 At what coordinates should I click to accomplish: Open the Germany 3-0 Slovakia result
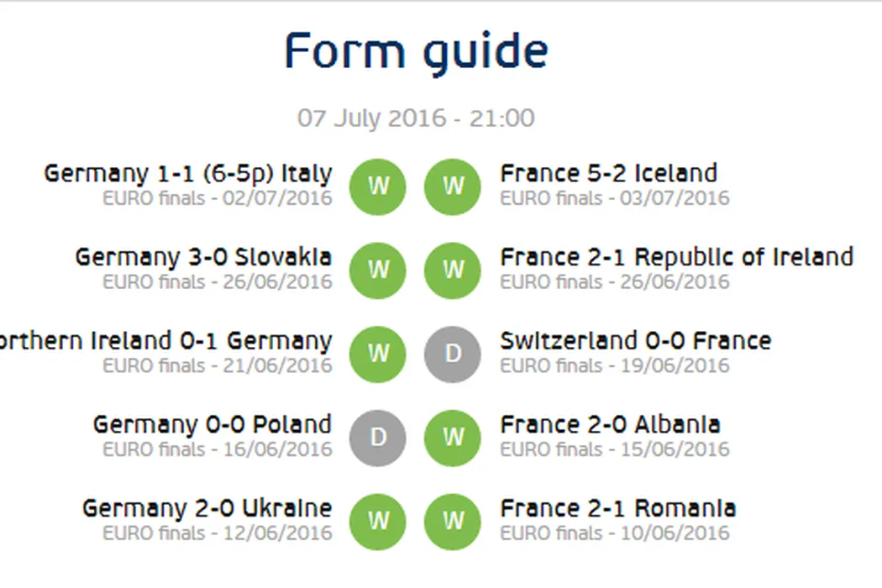click(203, 257)
